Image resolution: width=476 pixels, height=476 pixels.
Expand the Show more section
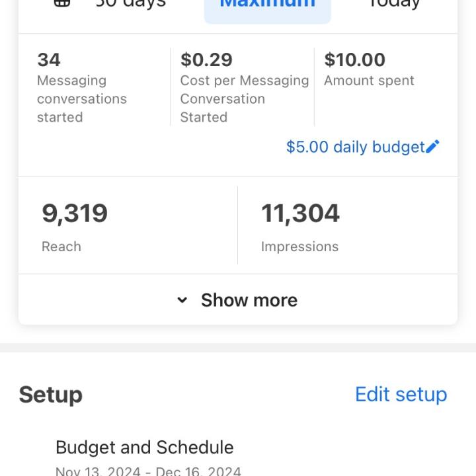click(238, 300)
